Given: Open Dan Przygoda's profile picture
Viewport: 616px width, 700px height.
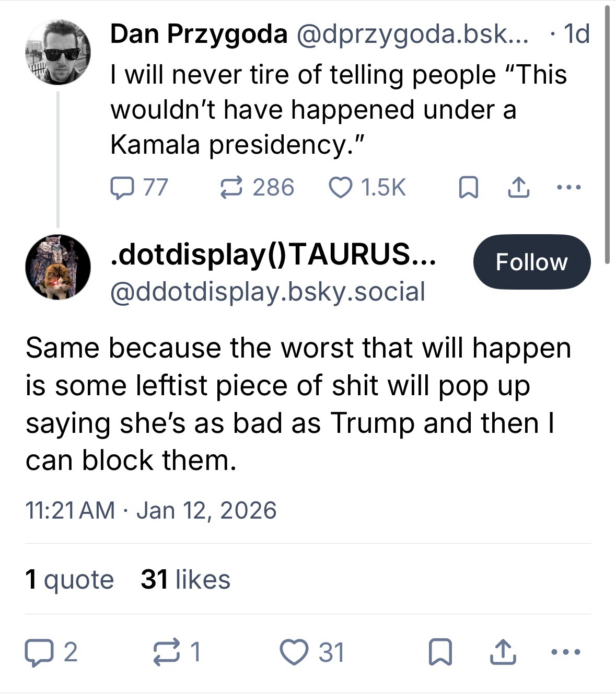Looking at the screenshot, I should click(x=58, y=52).
